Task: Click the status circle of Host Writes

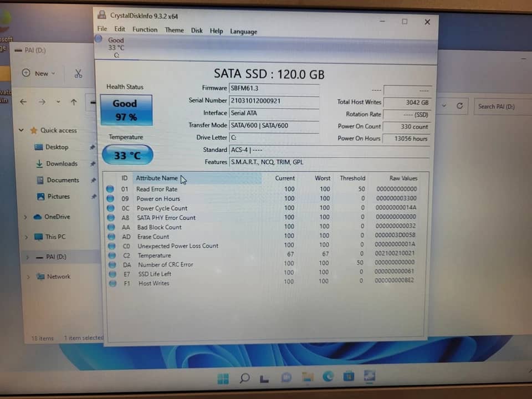Action: coord(113,283)
